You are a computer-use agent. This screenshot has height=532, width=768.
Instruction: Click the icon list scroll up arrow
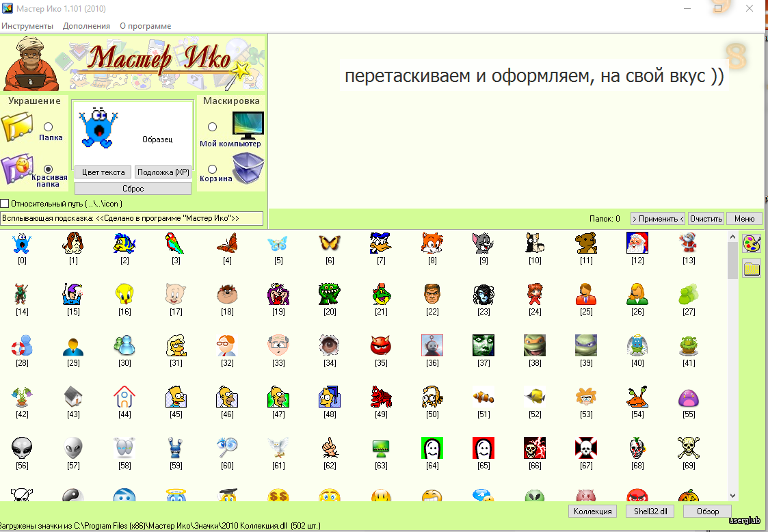pos(732,237)
